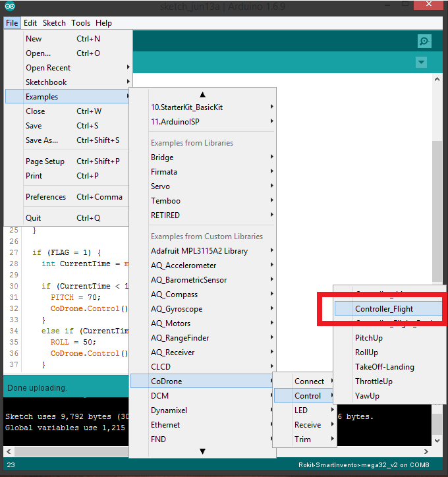Open the tab options dropdown arrow
This screenshot has height=477, width=448.
tap(421, 62)
